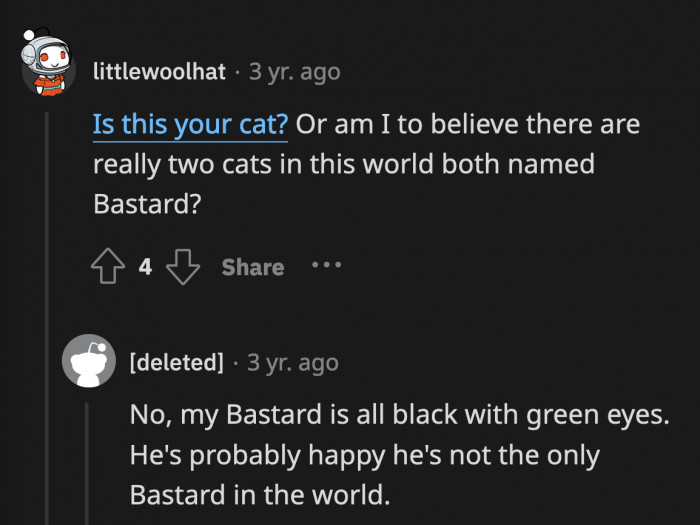This screenshot has height=525, width=700.
Task: Click the word "Bastard?" ending littlewoolhat's comment
Action: 147,204
